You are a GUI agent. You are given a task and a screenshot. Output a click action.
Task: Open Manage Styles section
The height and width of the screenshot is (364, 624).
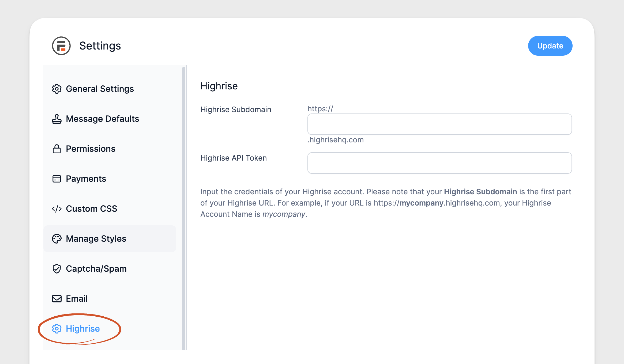click(110, 239)
